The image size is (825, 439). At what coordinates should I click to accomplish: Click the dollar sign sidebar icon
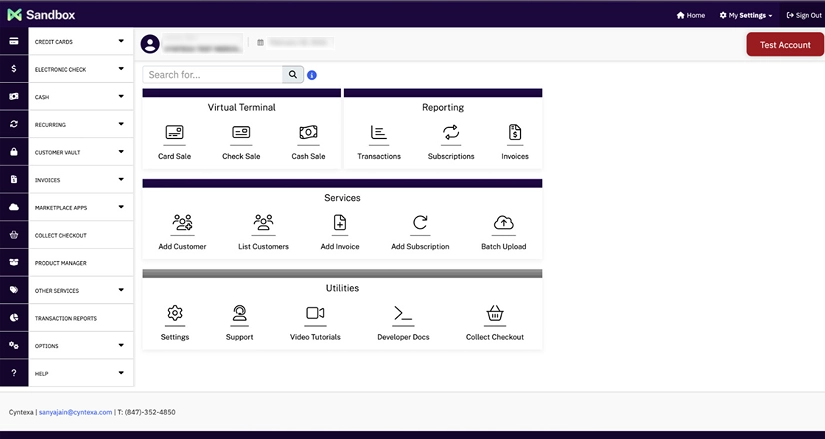pyautogui.click(x=14, y=69)
